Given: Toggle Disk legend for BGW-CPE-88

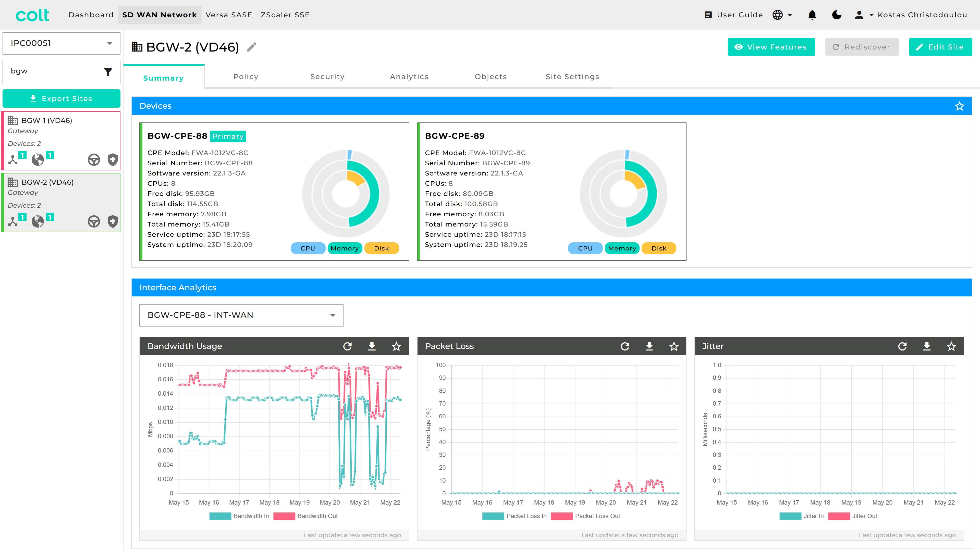Looking at the screenshot, I should point(382,248).
